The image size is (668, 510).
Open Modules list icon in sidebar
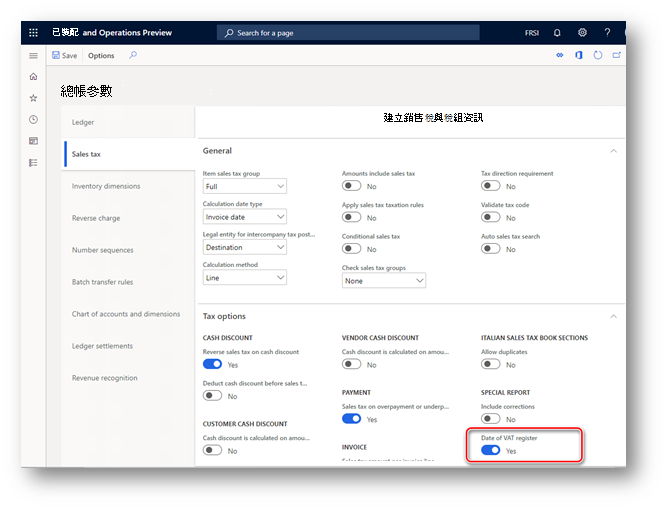point(33,163)
